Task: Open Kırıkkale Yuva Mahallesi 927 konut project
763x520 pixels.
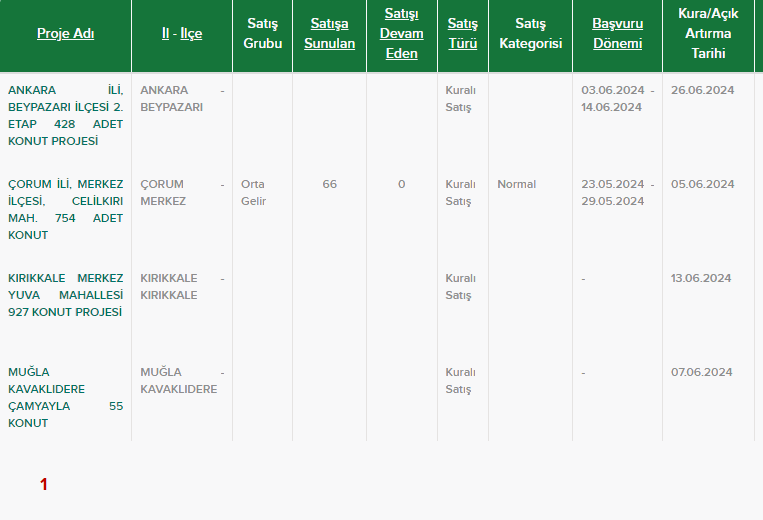Action: [x=65, y=295]
